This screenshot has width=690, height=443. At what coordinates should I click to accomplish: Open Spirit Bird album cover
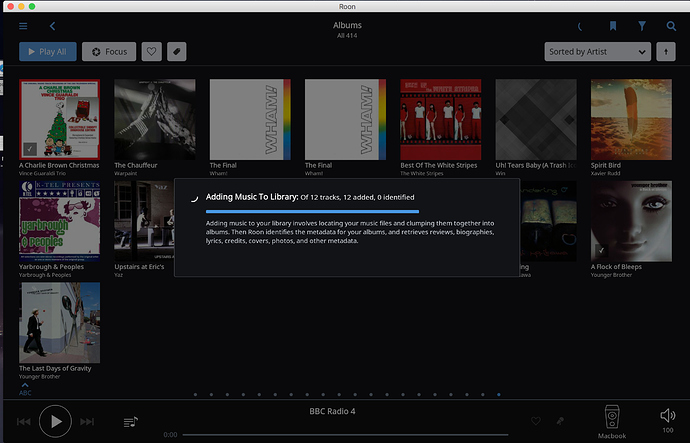click(631, 119)
